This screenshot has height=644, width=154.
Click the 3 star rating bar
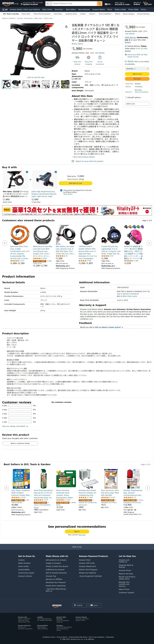(x=20, y=414)
